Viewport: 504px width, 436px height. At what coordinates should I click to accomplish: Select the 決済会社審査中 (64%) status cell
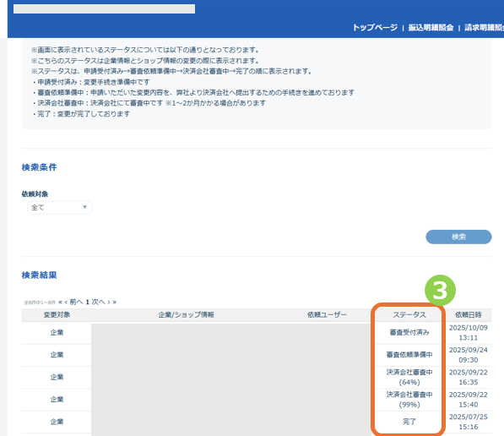coord(409,377)
